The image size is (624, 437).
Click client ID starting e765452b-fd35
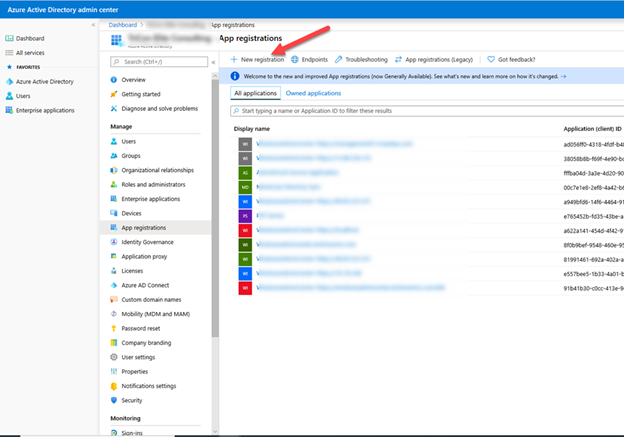593,217
